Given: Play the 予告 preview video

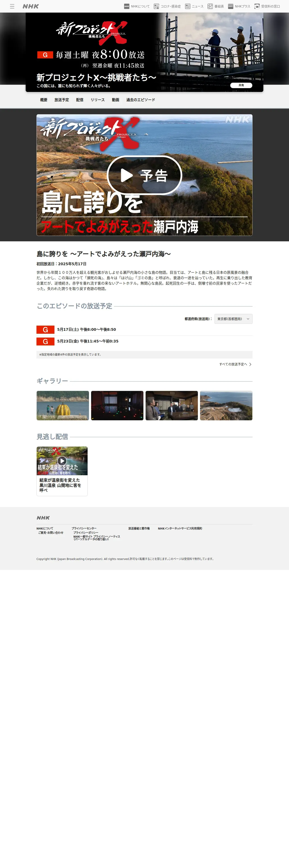Looking at the screenshot, I should coord(144,175).
